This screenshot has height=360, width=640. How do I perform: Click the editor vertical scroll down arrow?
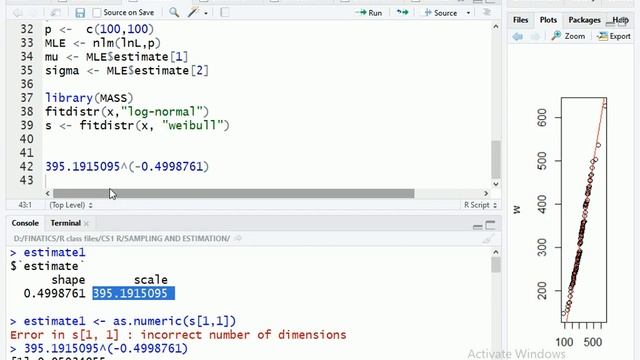pos(496,184)
